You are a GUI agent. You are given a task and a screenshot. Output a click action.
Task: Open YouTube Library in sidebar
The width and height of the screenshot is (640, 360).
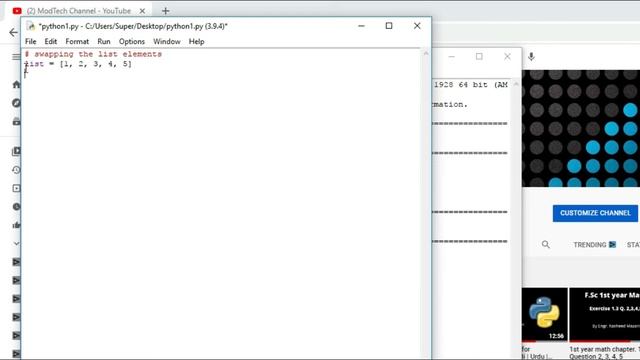point(16,151)
